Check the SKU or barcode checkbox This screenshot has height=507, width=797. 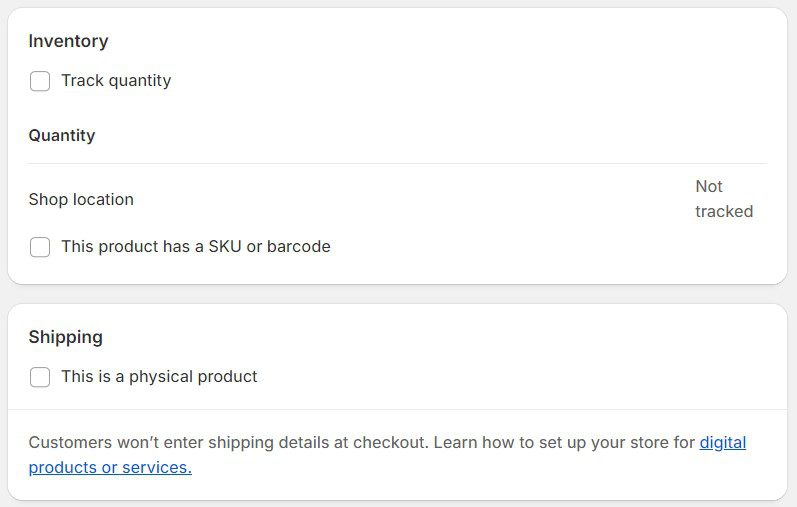coord(40,247)
